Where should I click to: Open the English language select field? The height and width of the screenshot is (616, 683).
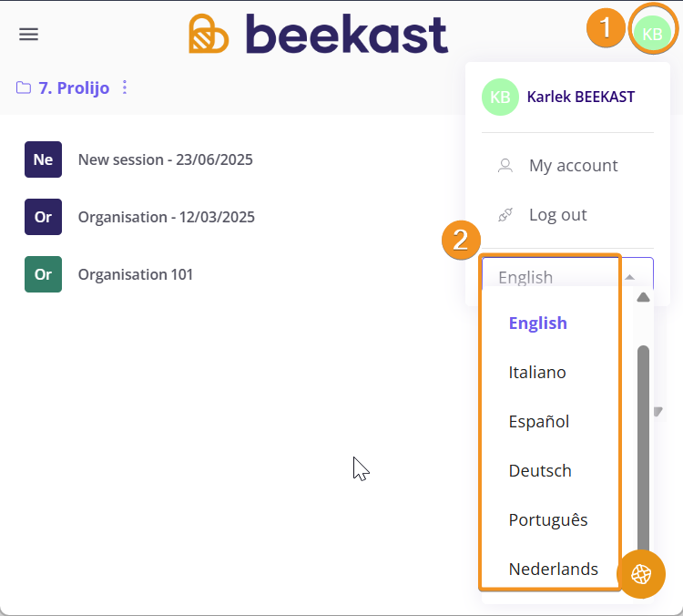pyautogui.click(x=567, y=272)
